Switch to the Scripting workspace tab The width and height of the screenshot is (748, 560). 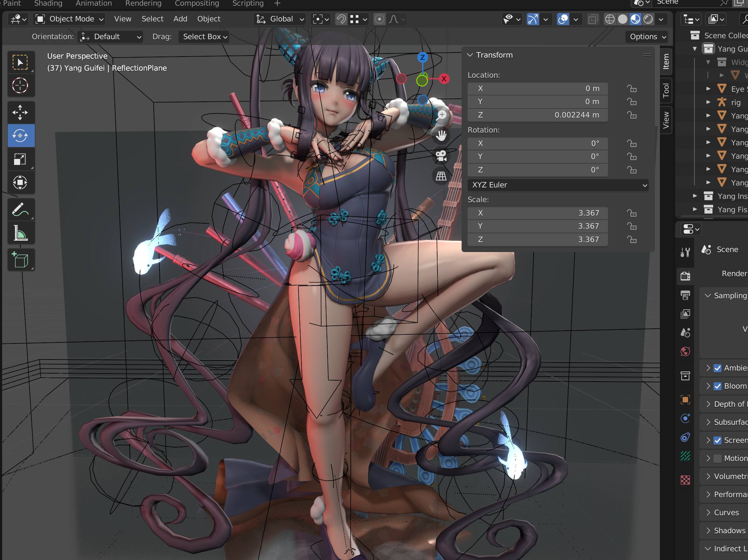coord(248,3)
